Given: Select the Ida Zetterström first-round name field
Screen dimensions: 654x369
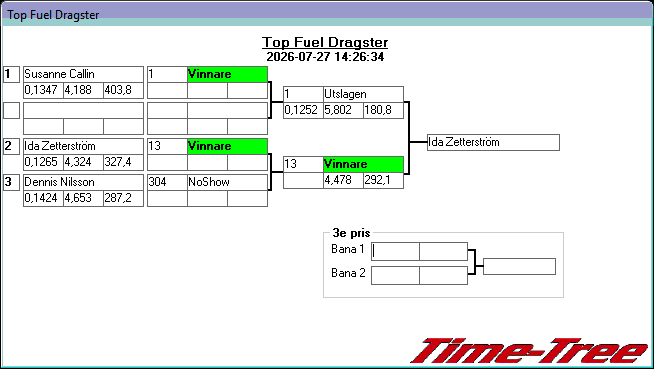Looking at the screenshot, I should click(83, 146).
